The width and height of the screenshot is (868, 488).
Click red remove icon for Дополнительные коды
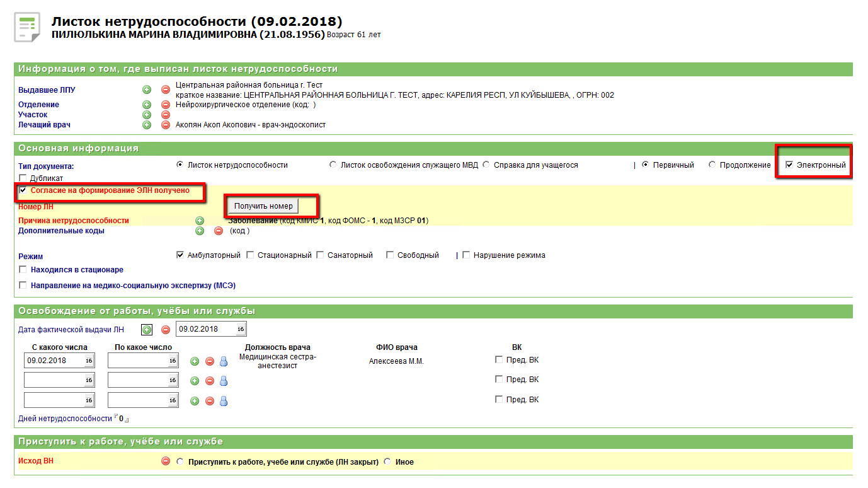point(219,231)
